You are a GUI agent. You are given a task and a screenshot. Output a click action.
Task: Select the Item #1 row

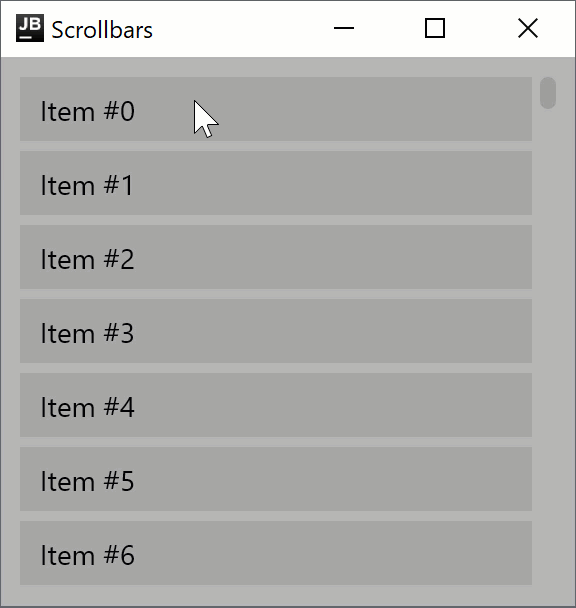(276, 183)
